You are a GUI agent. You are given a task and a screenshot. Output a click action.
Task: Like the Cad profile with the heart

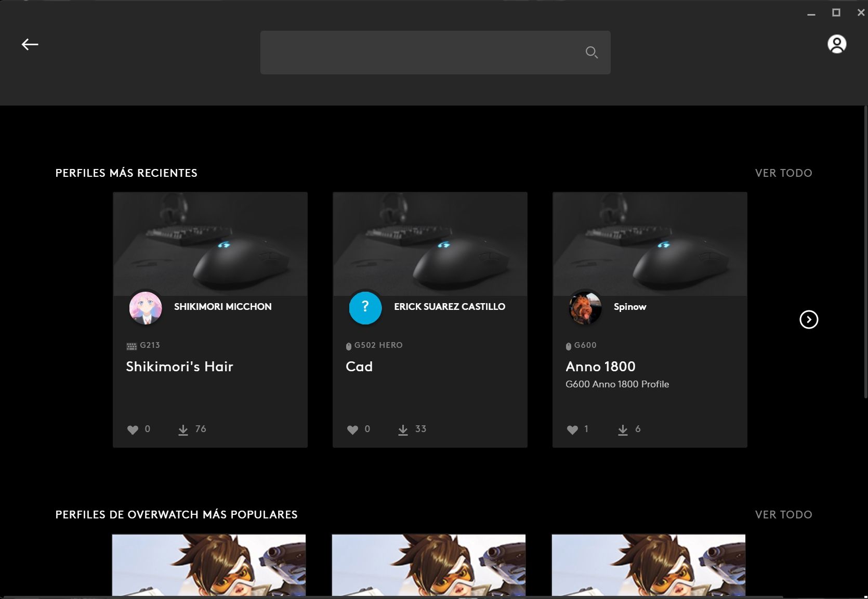(x=352, y=429)
